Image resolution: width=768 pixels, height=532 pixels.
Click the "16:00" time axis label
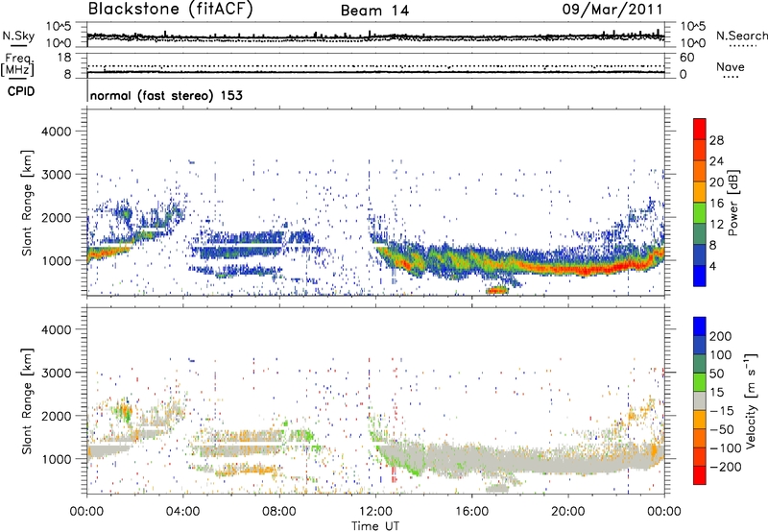pyautogui.click(x=472, y=512)
